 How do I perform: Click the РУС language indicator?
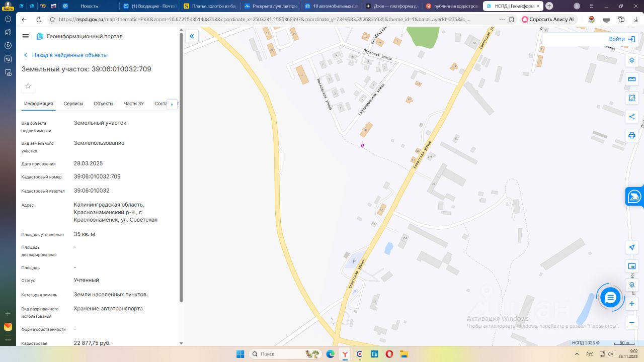pyautogui.click(x=590, y=354)
